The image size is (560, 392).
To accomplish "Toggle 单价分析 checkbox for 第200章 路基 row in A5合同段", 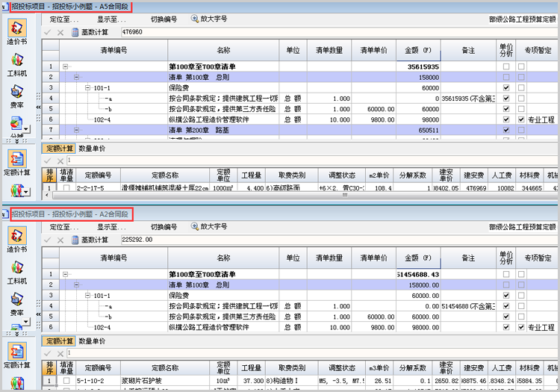I will (x=506, y=131).
